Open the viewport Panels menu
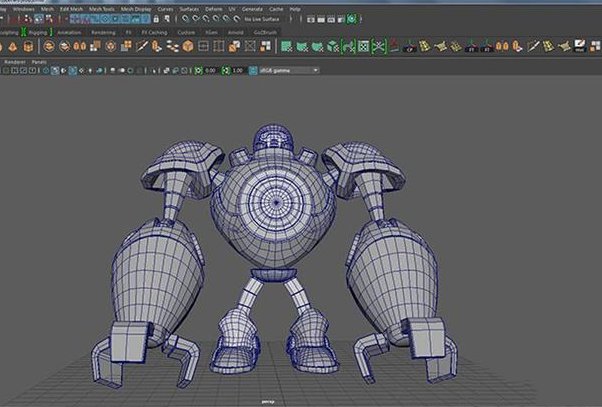Screen dimensions: 602x407 click(x=40, y=61)
